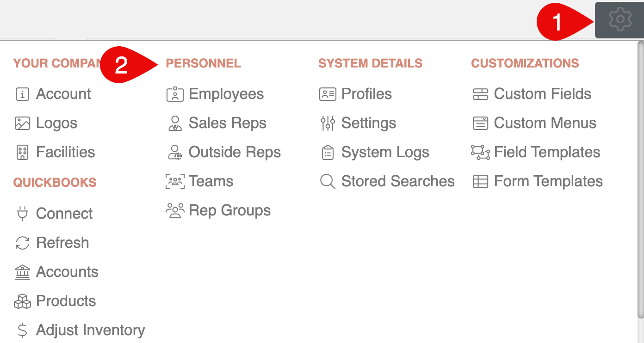The height and width of the screenshot is (343, 644).
Task: Open Custom Fields
Action: [542, 94]
